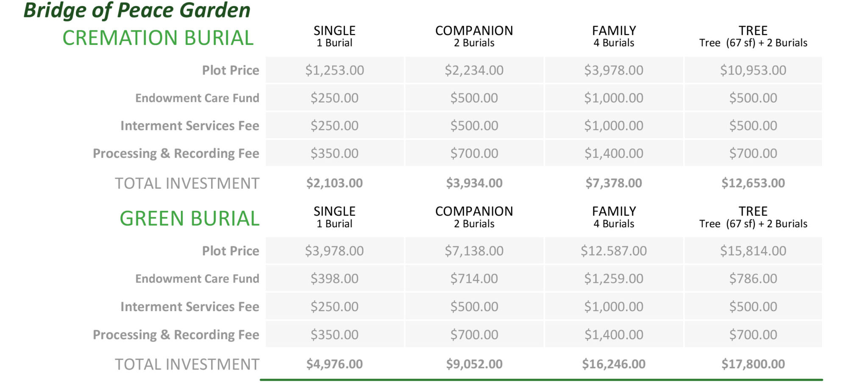Click the Green Burial Tree plot price $15,814.00

click(x=753, y=251)
